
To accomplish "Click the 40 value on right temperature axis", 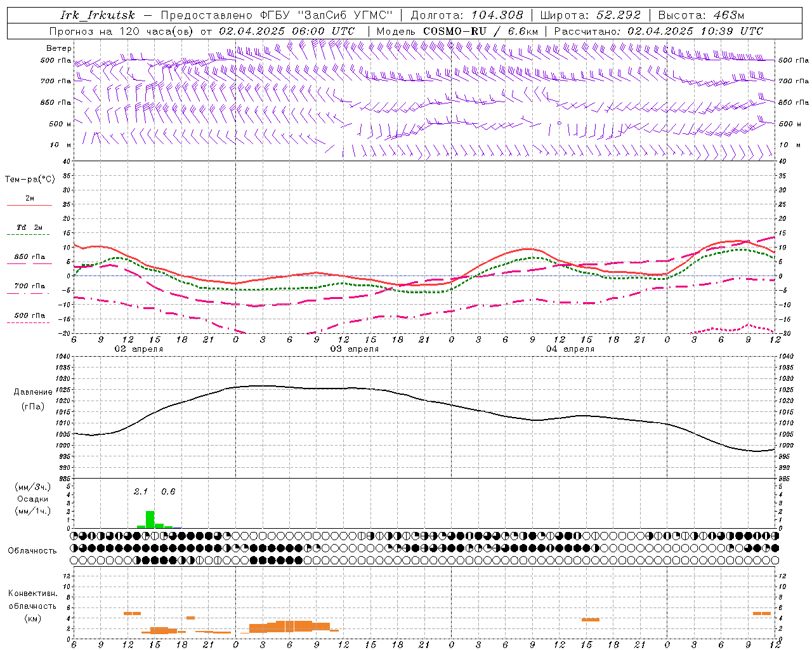I will [x=782, y=161].
